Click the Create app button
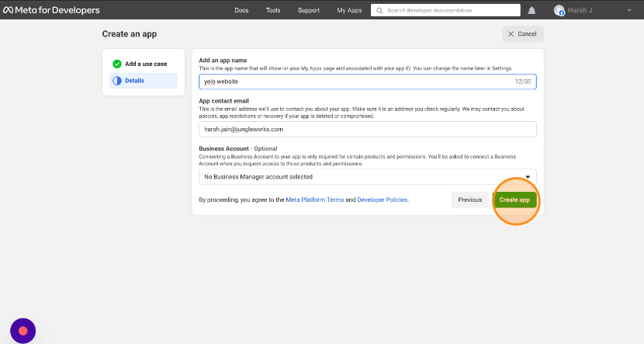The width and height of the screenshot is (644, 344). point(514,200)
